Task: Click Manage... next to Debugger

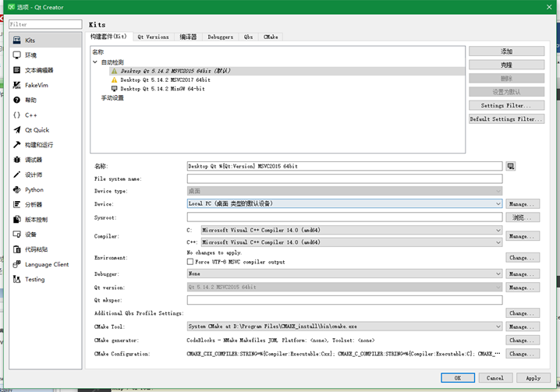Action: 523,274
